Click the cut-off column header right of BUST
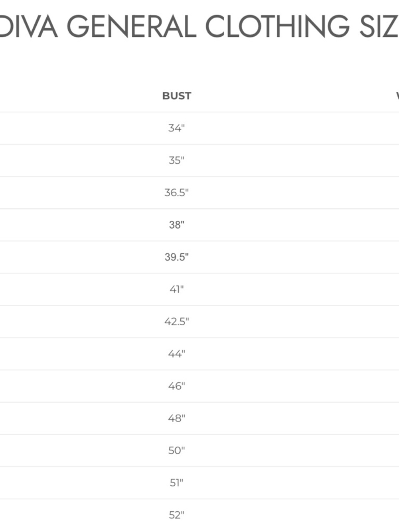This screenshot has width=399, height=532. click(x=397, y=96)
